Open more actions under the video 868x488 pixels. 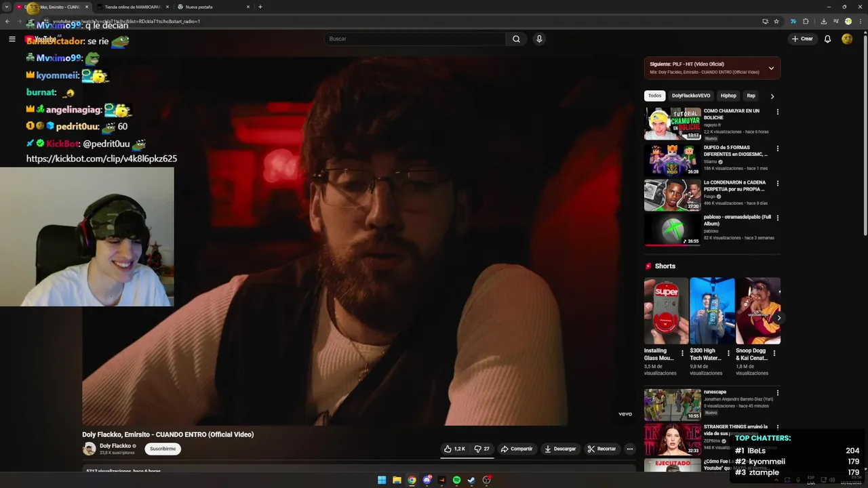[x=629, y=449]
